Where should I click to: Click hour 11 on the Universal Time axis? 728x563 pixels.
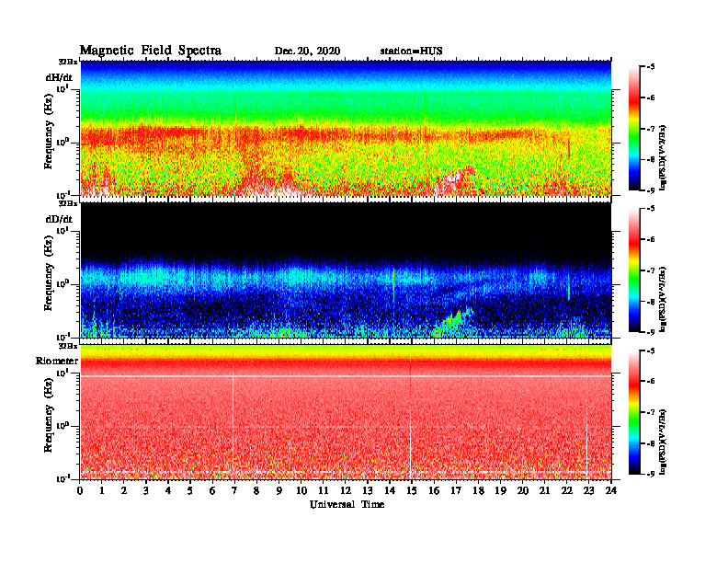click(324, 490)
